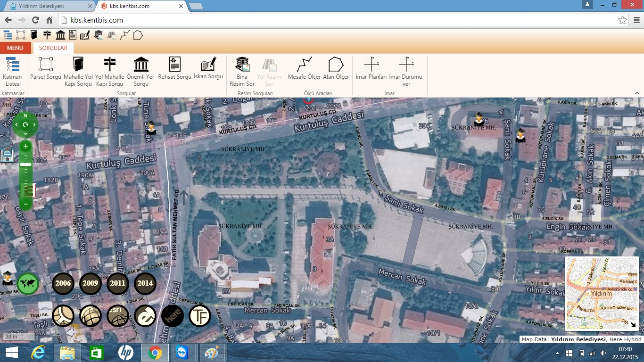Open a new browser tab
The height and width of the screenshot is (362, 644).
[196, 6]
